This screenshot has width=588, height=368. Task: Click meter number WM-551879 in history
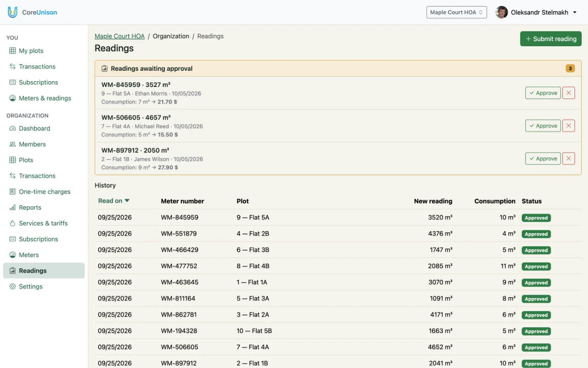(179, 234)
